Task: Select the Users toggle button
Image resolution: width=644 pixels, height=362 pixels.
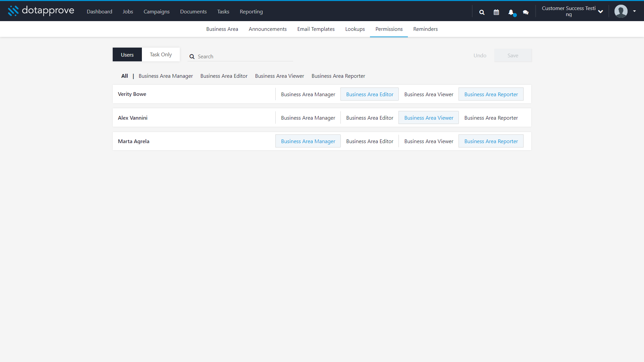Action: click(x=127, y=55)
